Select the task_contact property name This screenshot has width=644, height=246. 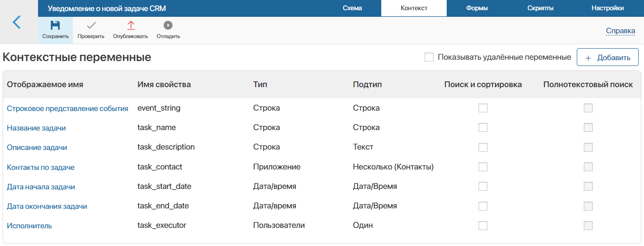pos(160,167)
